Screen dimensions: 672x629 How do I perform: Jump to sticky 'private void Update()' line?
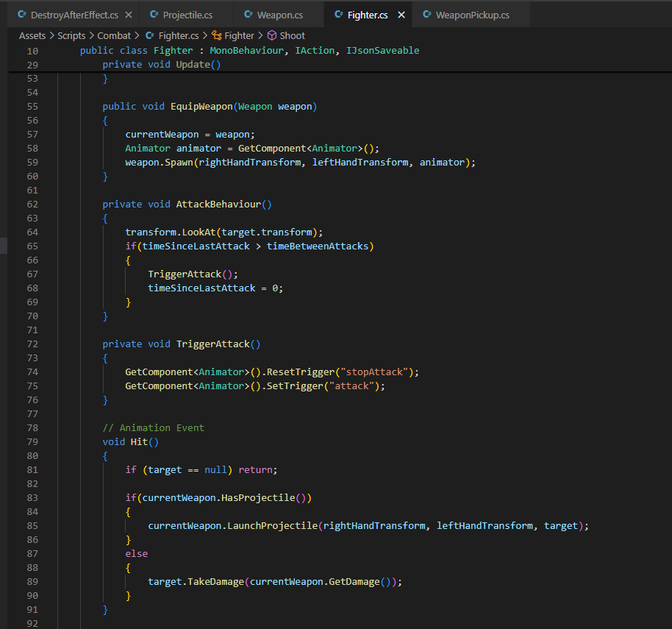162,65
